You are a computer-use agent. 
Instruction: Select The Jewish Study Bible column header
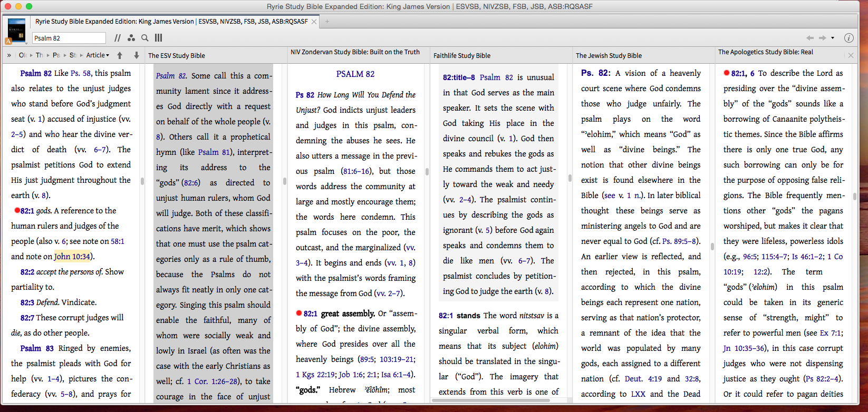pyautogui.click(x=609, y=55)
